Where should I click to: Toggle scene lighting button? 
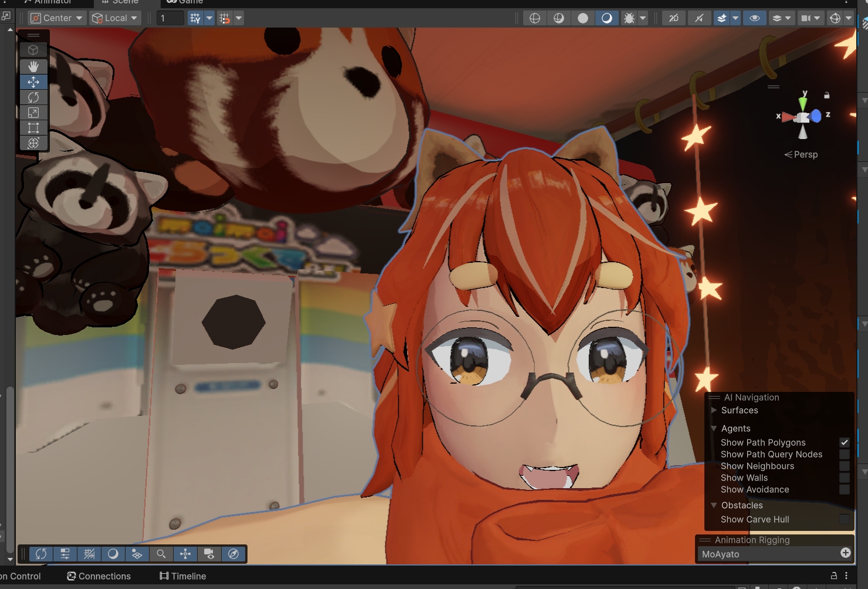pyautogui.click(x=699, y=18)
